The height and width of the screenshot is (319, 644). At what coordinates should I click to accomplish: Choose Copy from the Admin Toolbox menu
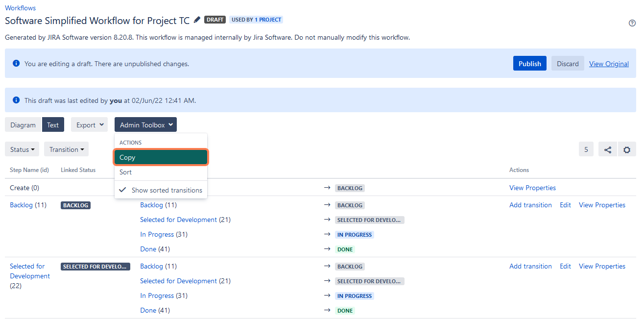127,157
